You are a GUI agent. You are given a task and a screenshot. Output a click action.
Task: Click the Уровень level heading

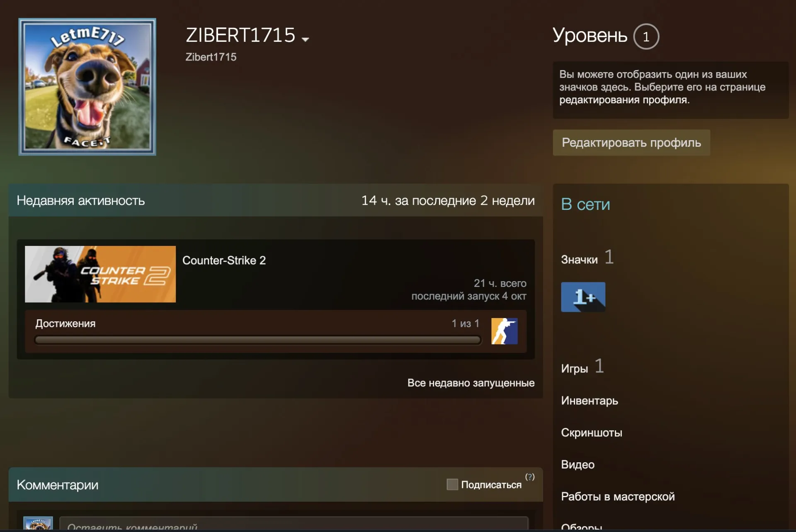[x=590, y=36]
